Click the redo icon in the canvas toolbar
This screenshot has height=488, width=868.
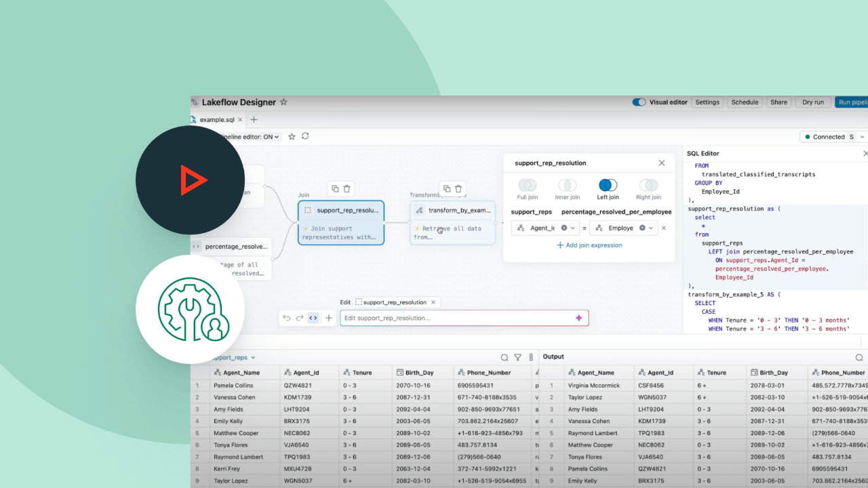tap(299, 318)
